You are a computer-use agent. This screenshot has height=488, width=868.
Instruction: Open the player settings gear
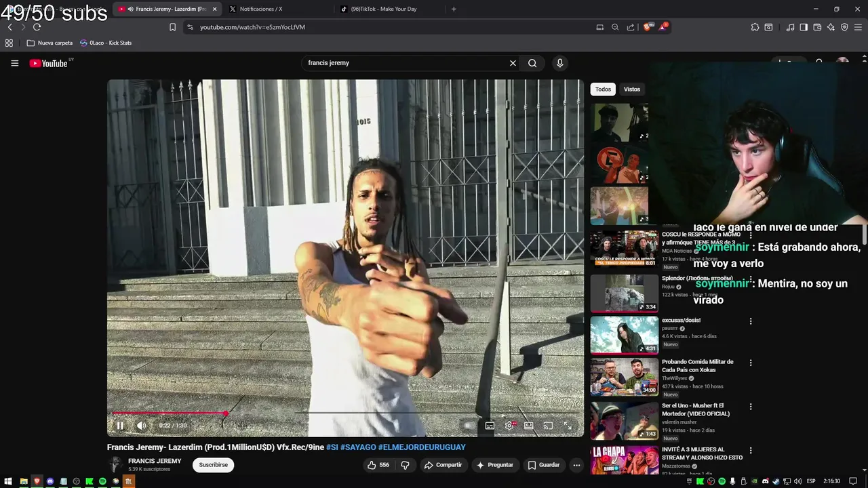[x=509, y=426]
